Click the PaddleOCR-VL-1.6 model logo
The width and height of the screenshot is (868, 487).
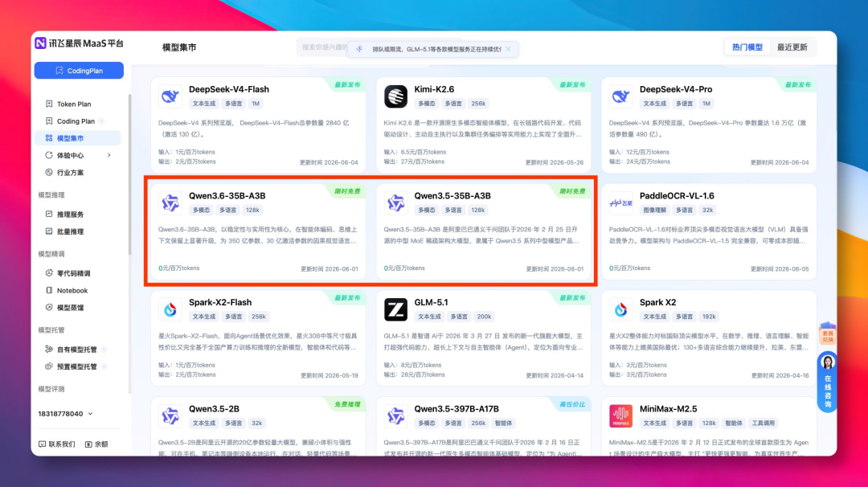(x=620, y=203)
